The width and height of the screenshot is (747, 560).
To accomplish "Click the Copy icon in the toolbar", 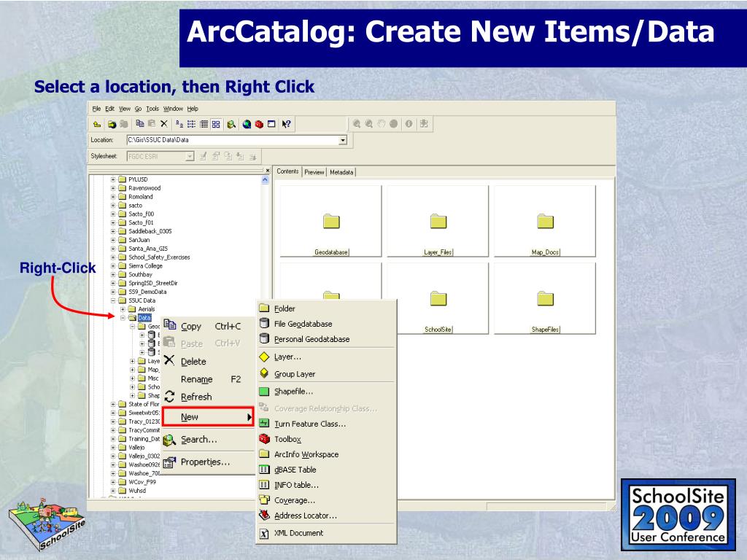I will 140,124.
